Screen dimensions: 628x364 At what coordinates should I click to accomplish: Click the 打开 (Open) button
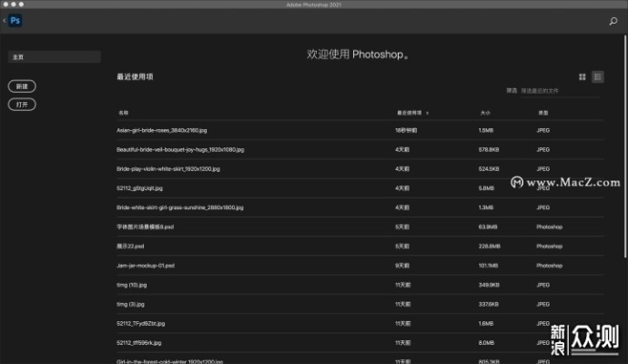tap(23, 105)
